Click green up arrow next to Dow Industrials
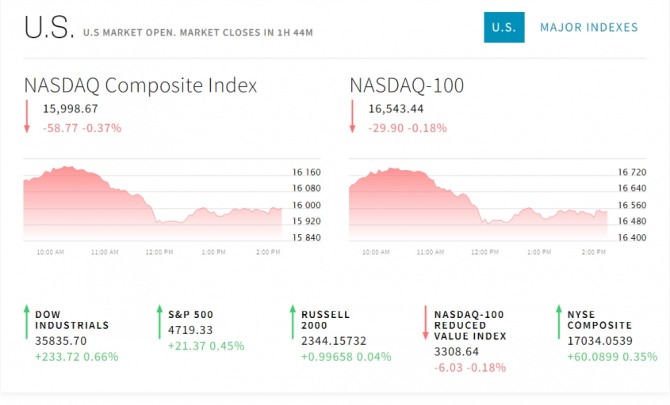This screenshot has height=405, width=670. (25, 323)
